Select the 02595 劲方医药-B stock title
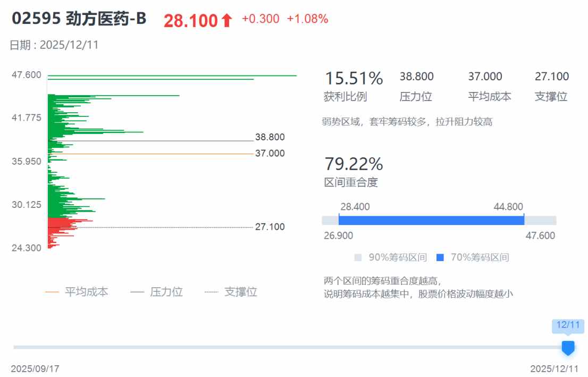 coord(79,19)
